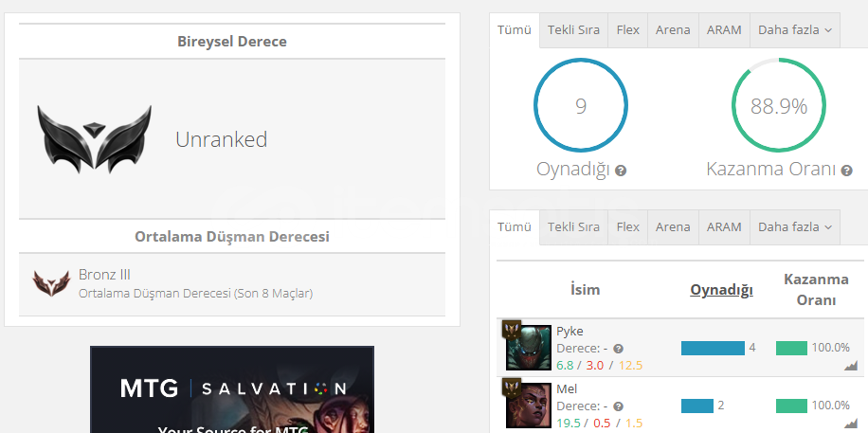Expand the Daha fazla dropdown above champion table
Viewport: 868px width, 433px height.
coord(795,227)
